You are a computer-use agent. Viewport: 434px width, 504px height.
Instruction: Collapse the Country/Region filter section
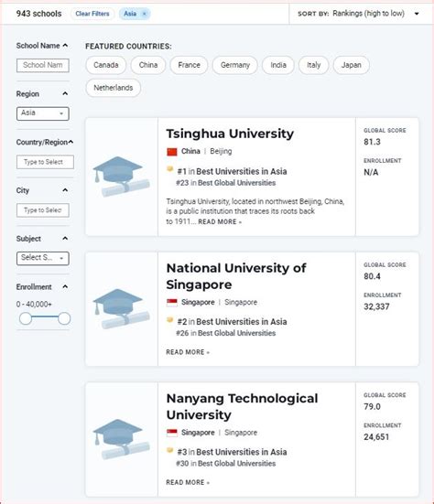pos(71,142)
